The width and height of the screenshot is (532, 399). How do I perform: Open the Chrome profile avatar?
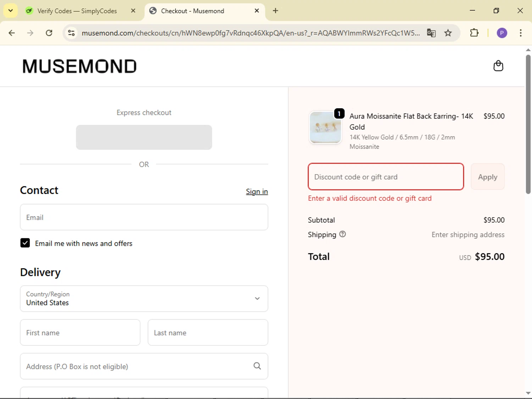502,33
